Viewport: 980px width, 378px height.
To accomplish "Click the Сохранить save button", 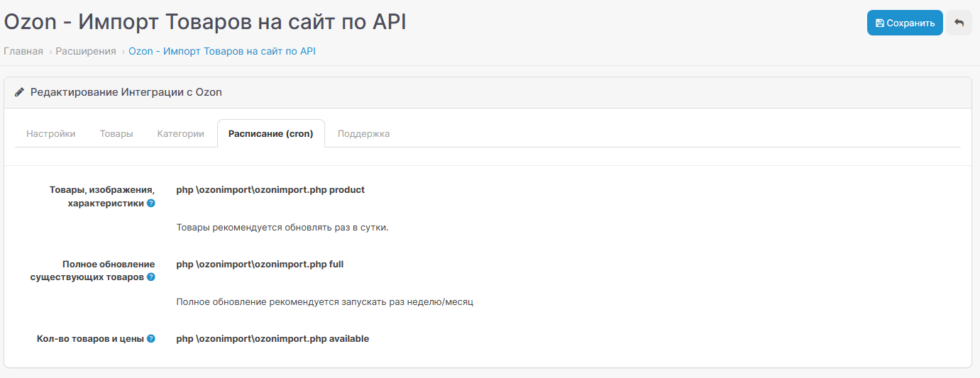I will [x=904, y=23].
